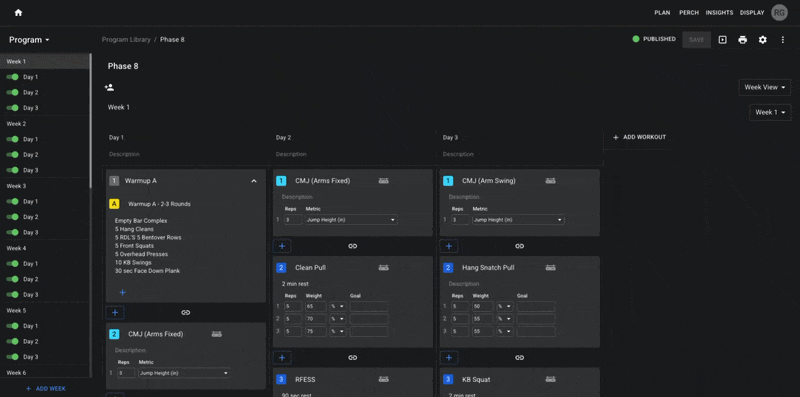Screen dimensions: 800x397
Task: Click ADD WEEK at sidebar bottom
Action: [x=46, y=388]
